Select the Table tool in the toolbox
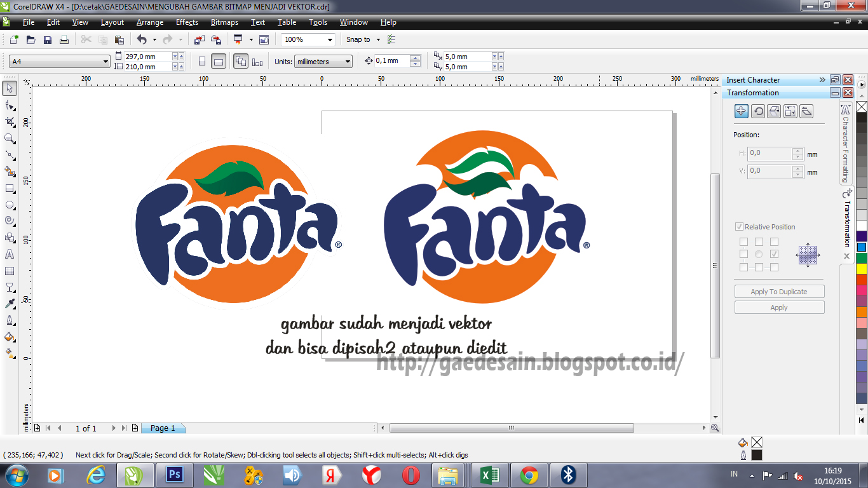The width and height of the screenshot is (868, 488). [10, 271]
